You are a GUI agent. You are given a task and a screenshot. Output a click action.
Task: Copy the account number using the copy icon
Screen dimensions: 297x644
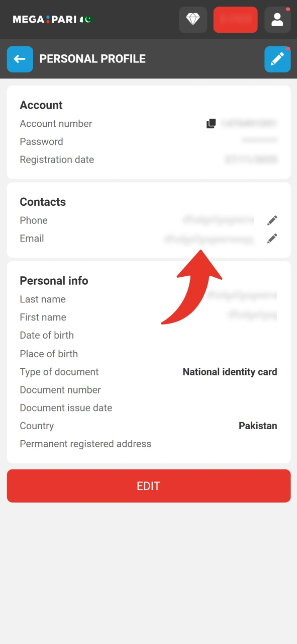211,123
